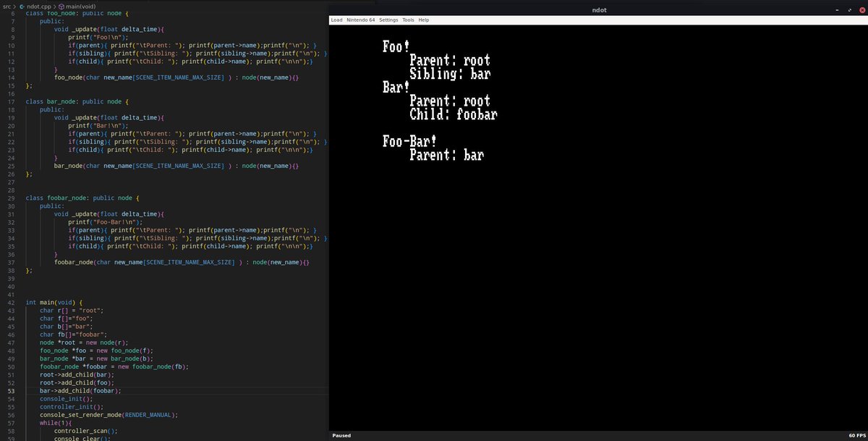Open the main(void) breadcrumb dropdown
868x441 pixels.
(82, 6)
